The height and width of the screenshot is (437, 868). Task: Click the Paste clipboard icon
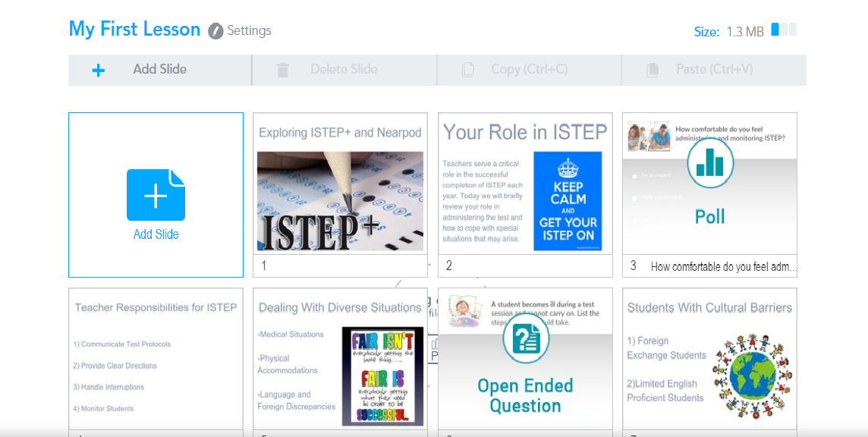(x=653, y=71)
